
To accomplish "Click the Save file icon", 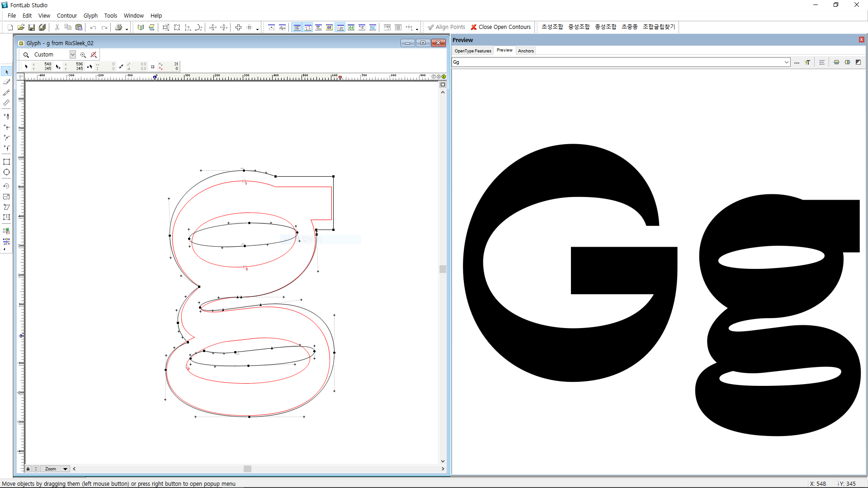I will click(x=32, y=28).
